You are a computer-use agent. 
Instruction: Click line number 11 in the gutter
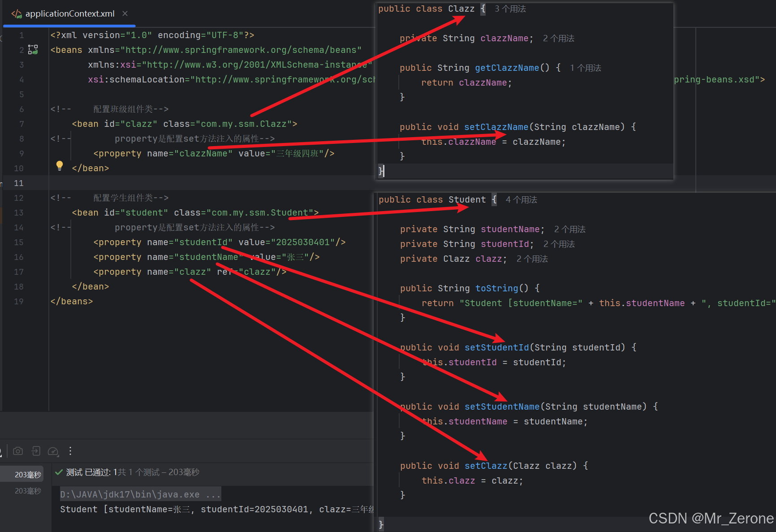pyautogui.click(x=18, y=183)
